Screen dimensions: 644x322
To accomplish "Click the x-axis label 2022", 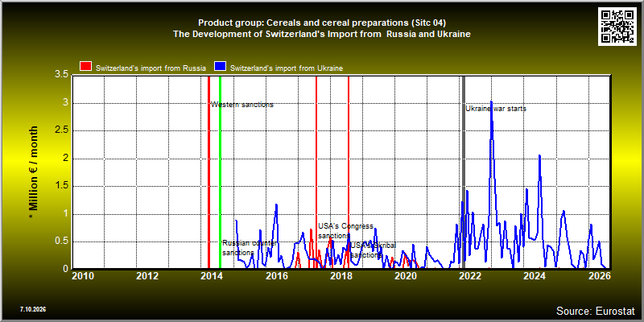I will 470,276.
